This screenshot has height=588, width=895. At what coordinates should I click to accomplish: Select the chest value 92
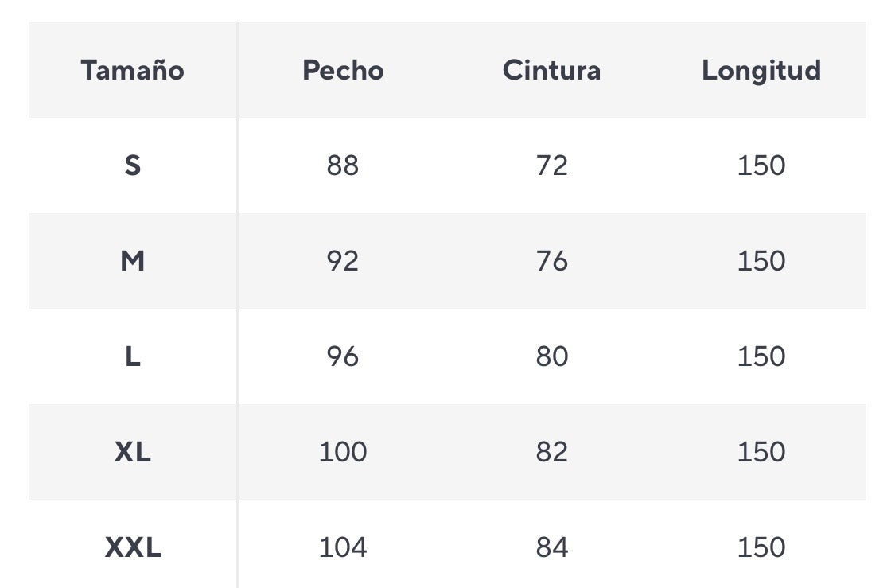343,261
